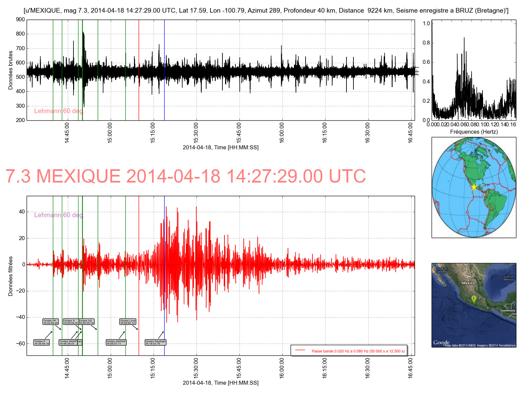Viewport: 532px width, 395px height.
Task: Click the pink Lehmann 60 deg. text in raw plot
Action: 59,111
